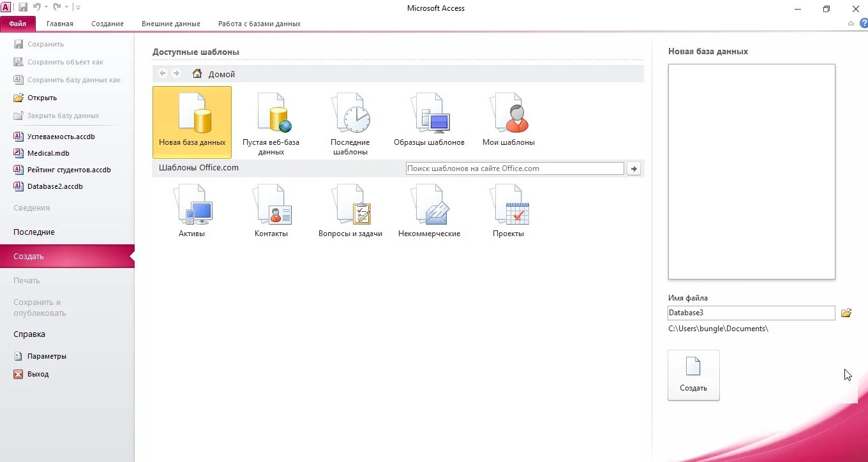Switch to the Файл tab

click(x=18, y=24)
